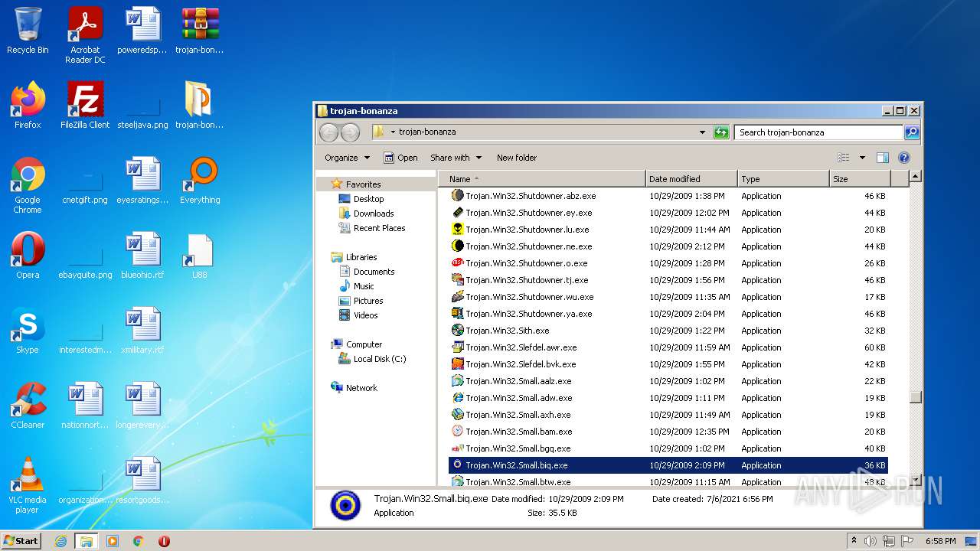Click Windows Media Player taskbar icon
The height and width of the screenshot is (551, 980).
coord(113,541)
